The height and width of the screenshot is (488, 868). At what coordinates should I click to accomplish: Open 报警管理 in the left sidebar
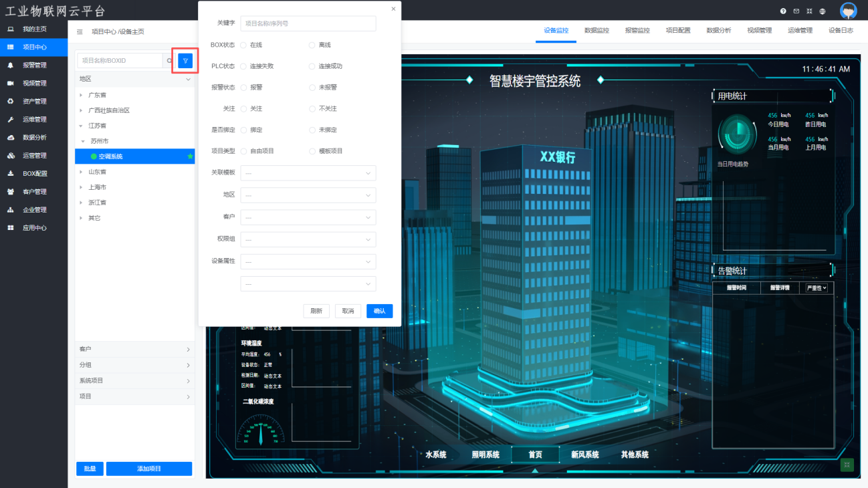point(34,66)
